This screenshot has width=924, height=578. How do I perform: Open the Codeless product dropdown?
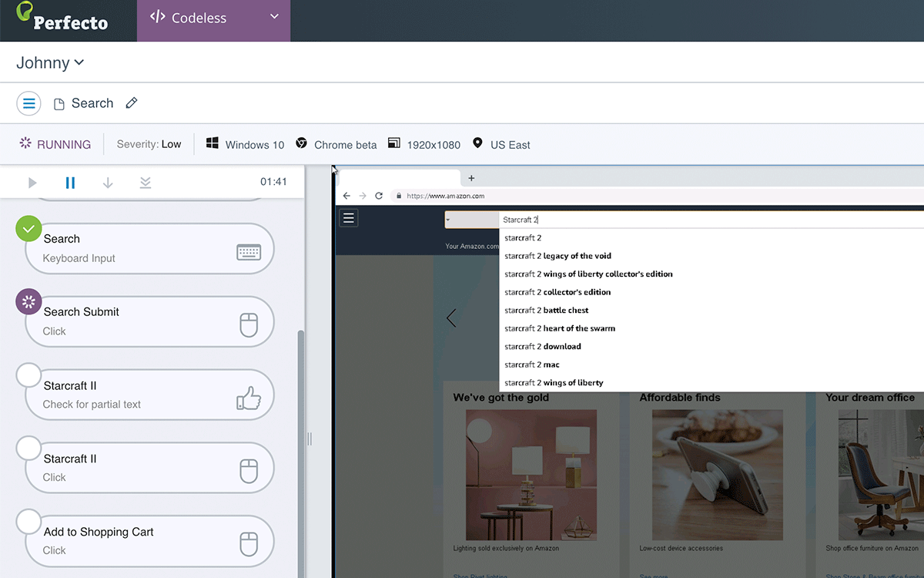coord(214,18)
